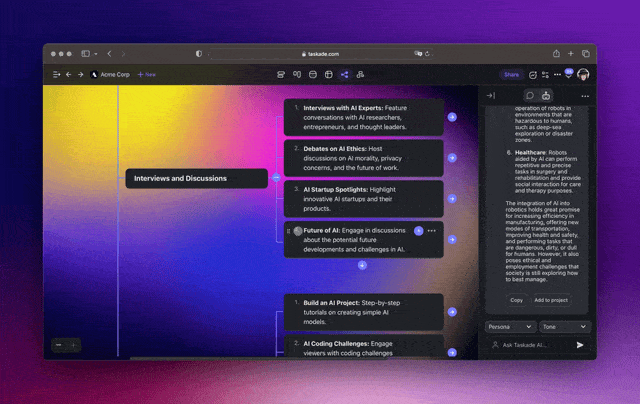Go forward using Safari's forward arrow
The width and height of the screenshot is (640, 404).
click(x=123, y=53)
